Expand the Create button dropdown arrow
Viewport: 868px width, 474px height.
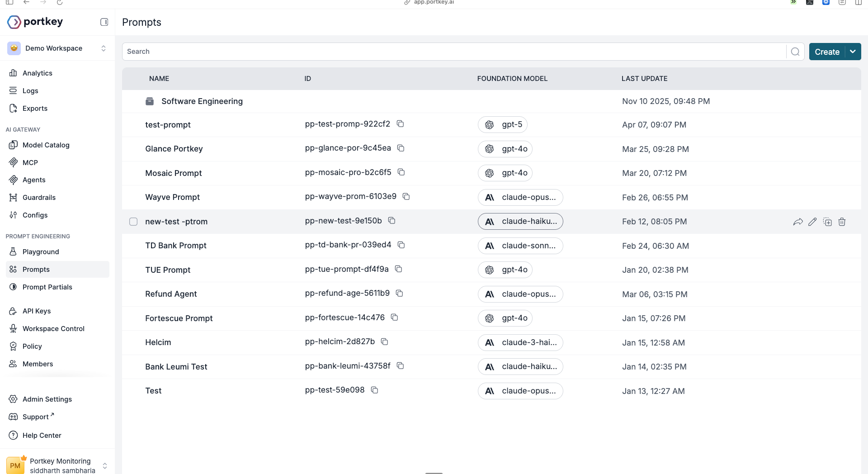click(x=853, y=52)
